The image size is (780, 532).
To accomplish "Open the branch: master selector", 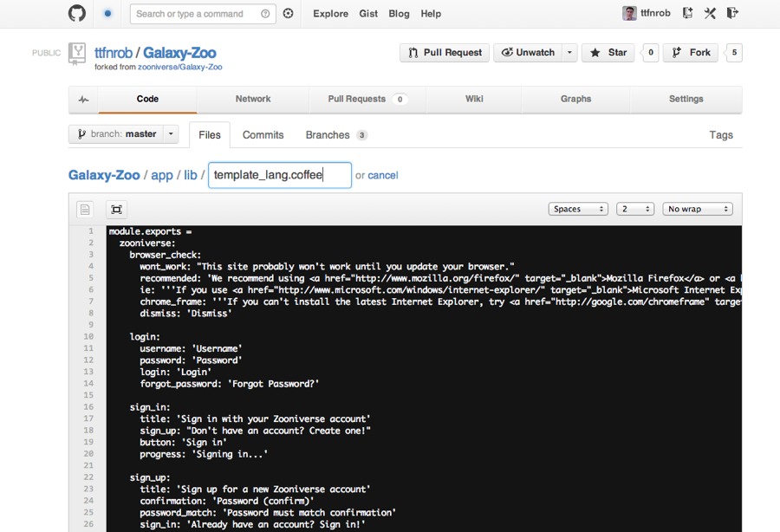I will point(124,134).
